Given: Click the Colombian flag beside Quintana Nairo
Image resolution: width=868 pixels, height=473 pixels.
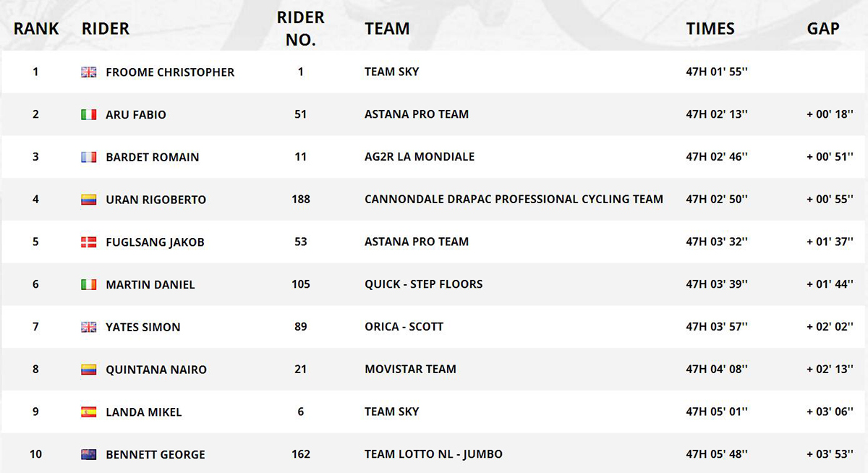Looking at the screenshot, I should pyautogui.click(x=89, y=370).
